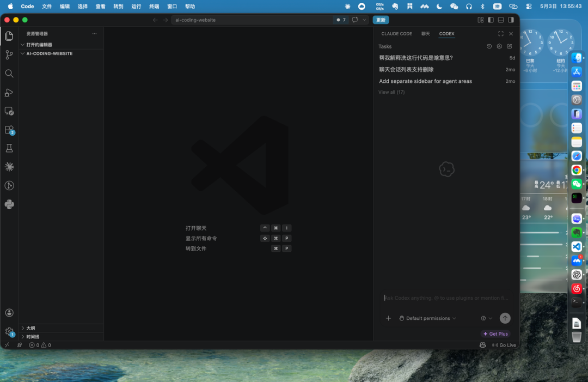Image resolution: width=588 pixels, height=382 pixels.
Task: Switch to the 聊天 tab
Action: click(426, 34)
